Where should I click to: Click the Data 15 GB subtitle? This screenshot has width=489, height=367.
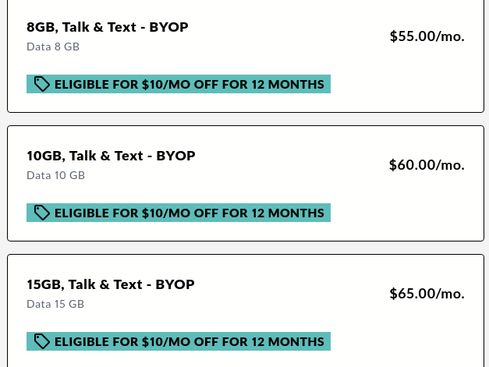[55, 304]
